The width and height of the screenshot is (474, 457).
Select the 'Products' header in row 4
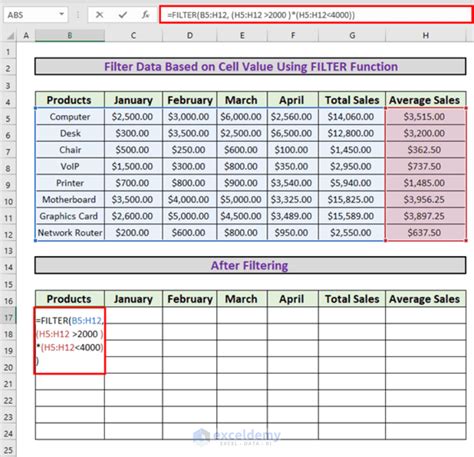tap(70, 100)
